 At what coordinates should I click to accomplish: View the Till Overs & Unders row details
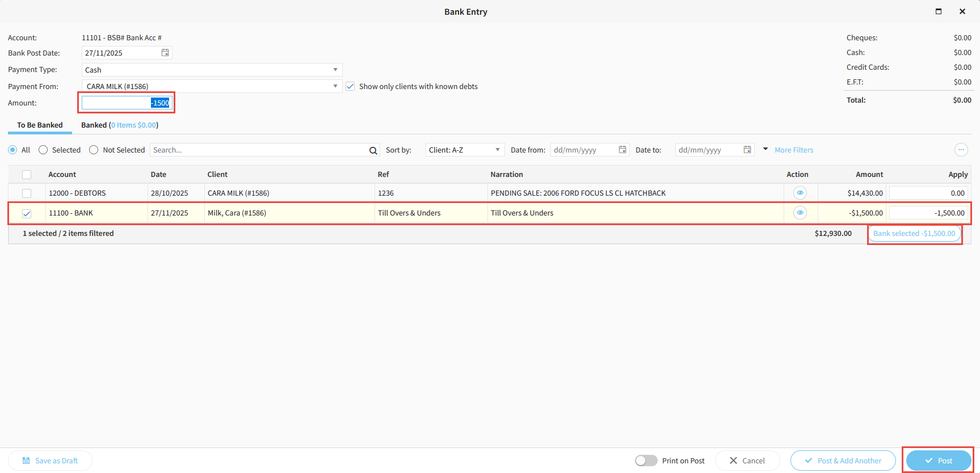point(800,213)
